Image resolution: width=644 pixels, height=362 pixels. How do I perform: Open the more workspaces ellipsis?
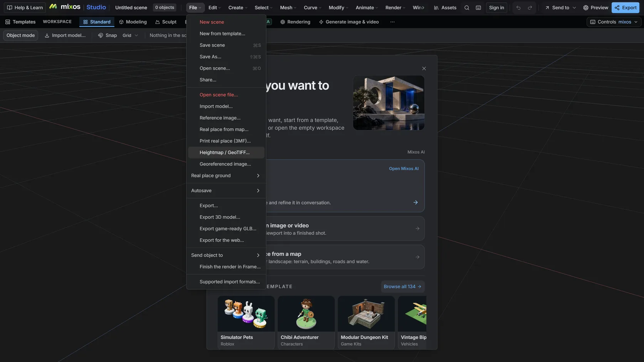392,22
